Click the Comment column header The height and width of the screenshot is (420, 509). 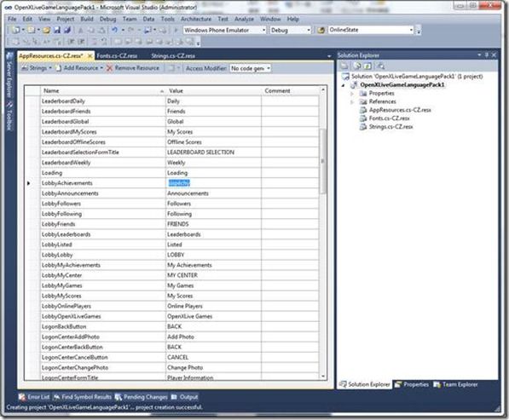tap(290, 91)
